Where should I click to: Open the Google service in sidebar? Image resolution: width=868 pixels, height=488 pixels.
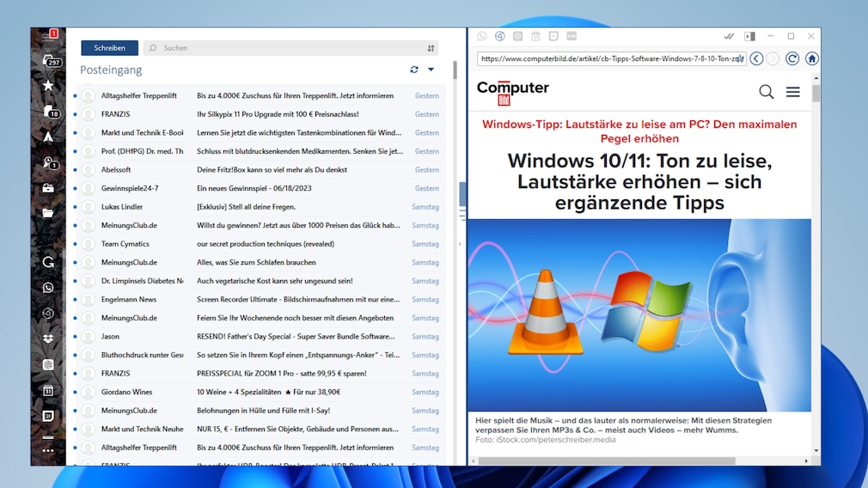point(48,262)
